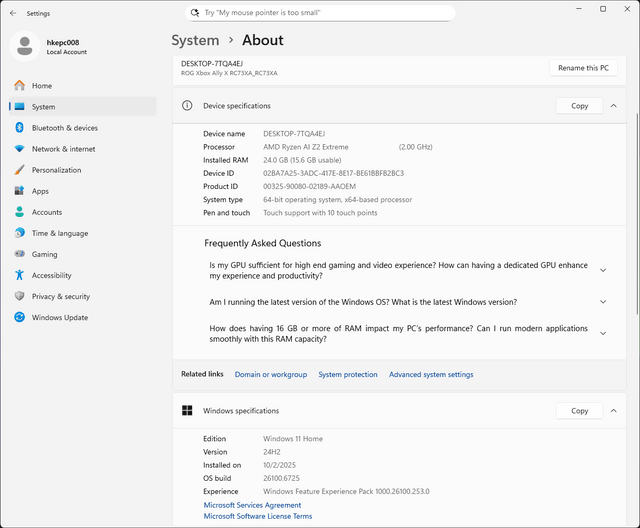Screen dimensions: 640x528
Task: Click the Settings search box
Action: click(x=320, y=13)
